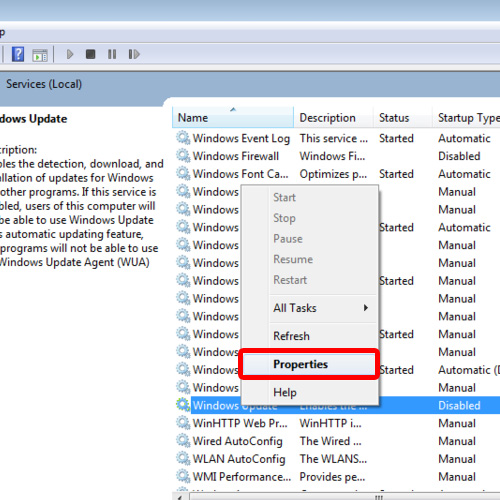500x500 pixels.
Task: Select the WLAN AutoConfig service
Action: (239, 459)
